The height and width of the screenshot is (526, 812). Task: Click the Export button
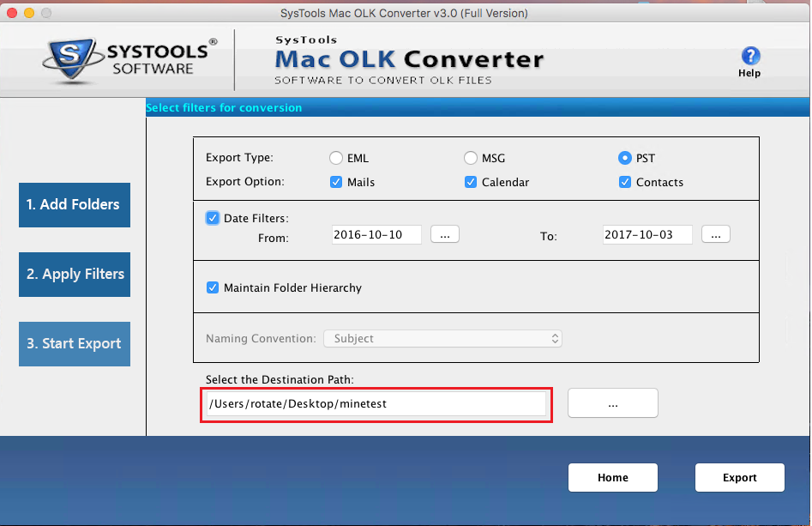coord(739,477)
